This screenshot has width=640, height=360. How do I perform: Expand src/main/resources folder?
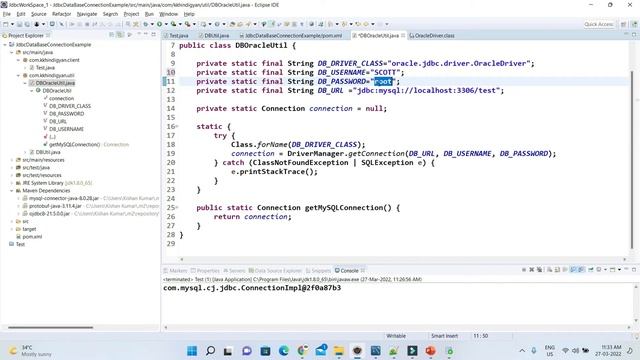coord(12,160)
